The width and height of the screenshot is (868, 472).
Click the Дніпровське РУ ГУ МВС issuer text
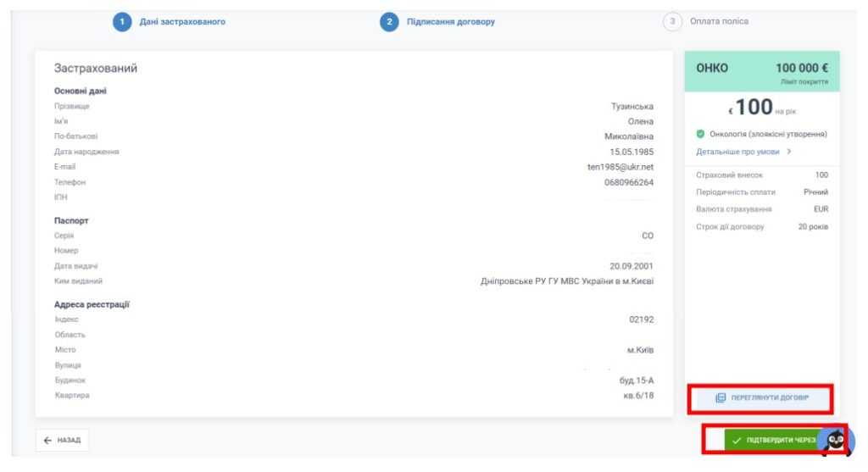(x=566, y=281)
